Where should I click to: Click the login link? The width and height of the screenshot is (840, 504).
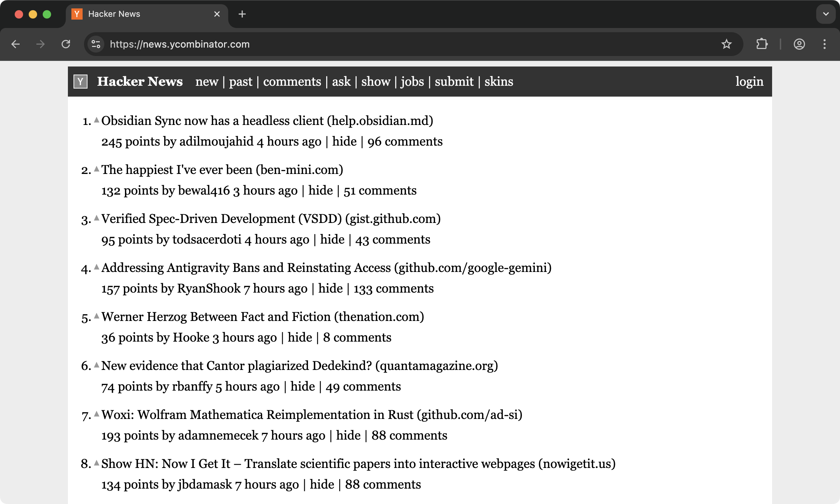point(749,82)
